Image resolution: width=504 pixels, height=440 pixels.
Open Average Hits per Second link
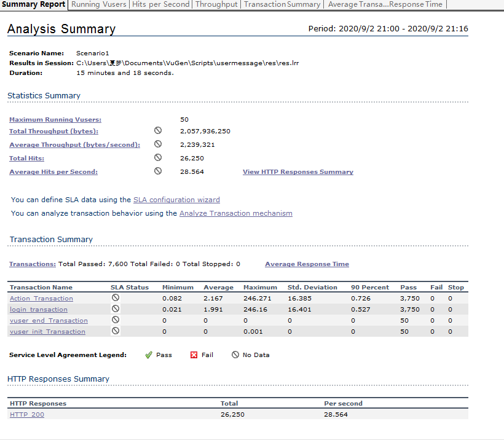tap(53, 171)
